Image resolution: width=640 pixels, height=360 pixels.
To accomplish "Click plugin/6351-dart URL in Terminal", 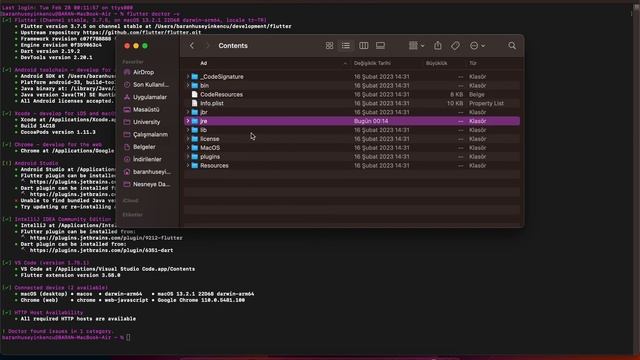I will (x=101, y=250).
